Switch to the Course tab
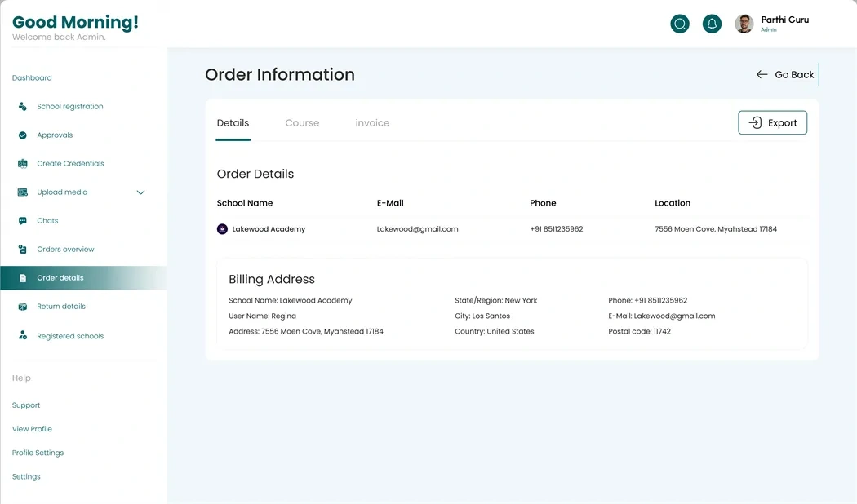Image resolution: width=857 pixels, height=504 pixels. (302, 123)
